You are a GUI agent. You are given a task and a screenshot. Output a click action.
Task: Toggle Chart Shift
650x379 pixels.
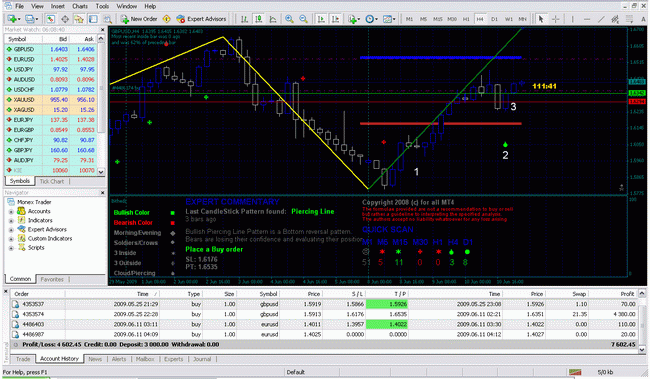335,19
